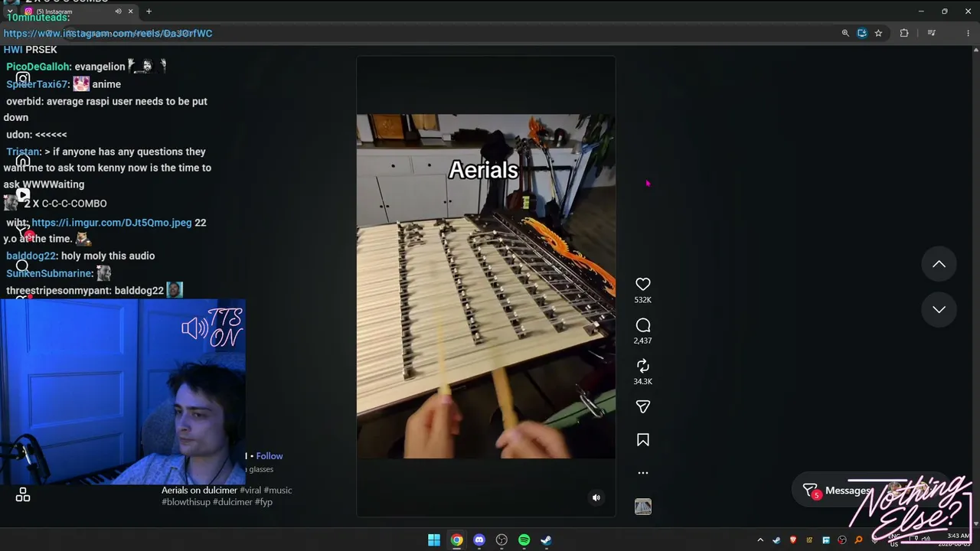The height and width of the screenshot is (551, 980).
Task: Repost the reel using the repost icon
Action: tap(643, 366)
